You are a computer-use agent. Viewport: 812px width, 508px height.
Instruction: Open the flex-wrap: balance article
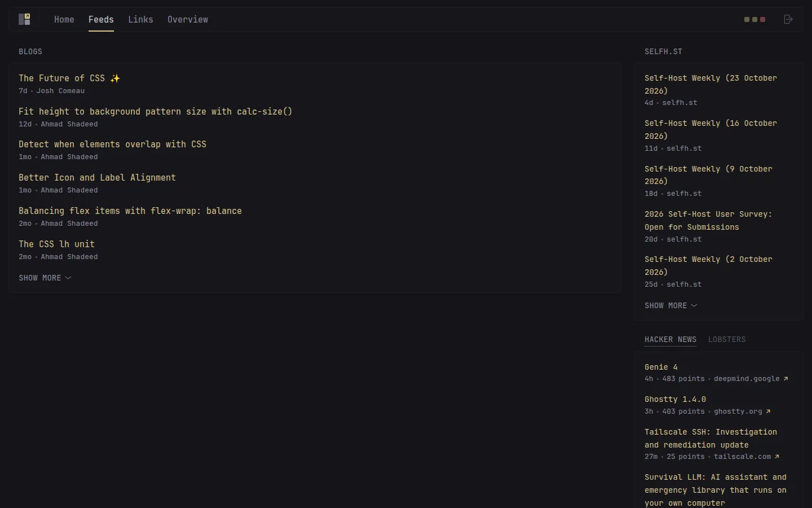coord(130,211)
